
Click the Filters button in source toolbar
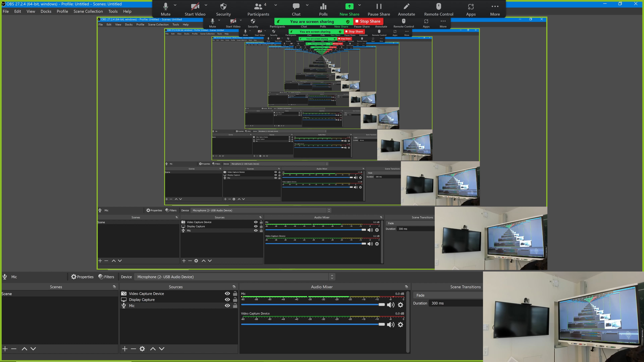coord(106,277)
